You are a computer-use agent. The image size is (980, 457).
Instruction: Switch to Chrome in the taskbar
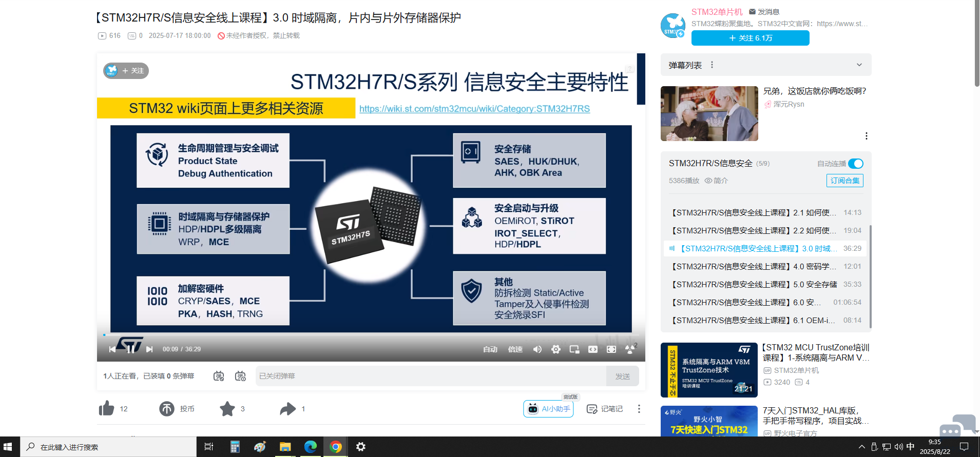click(x=336, y=447)
